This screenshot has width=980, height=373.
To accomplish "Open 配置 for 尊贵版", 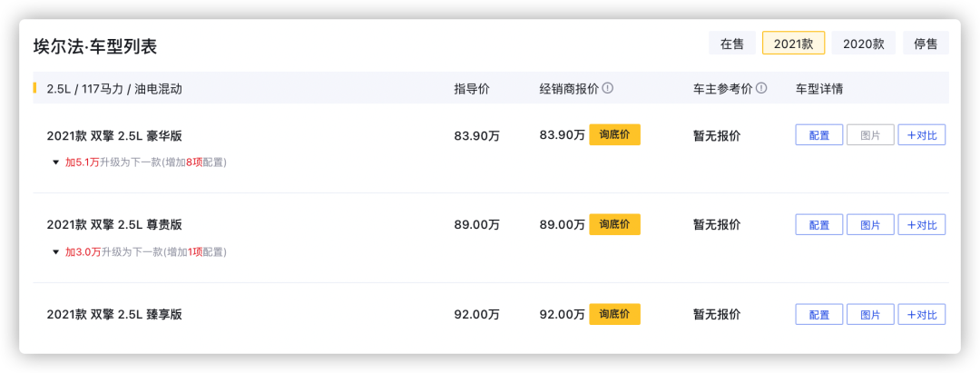I will coord(819,224).
